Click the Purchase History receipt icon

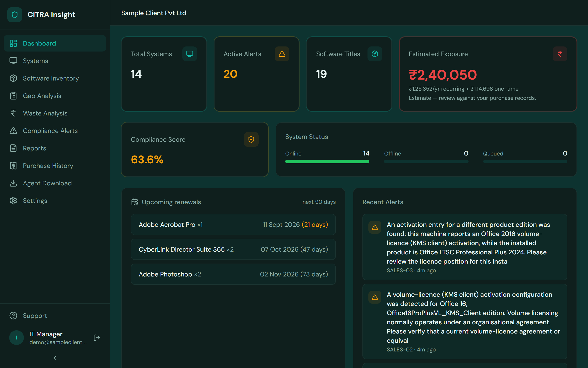(x=13, y=166)
